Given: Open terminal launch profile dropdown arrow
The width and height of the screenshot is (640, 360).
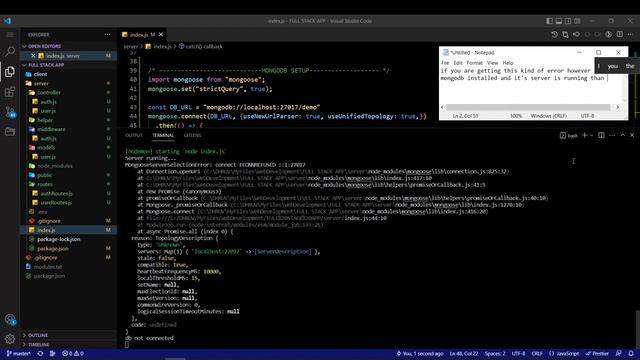Looking at the screenshot, I should 591,136.
